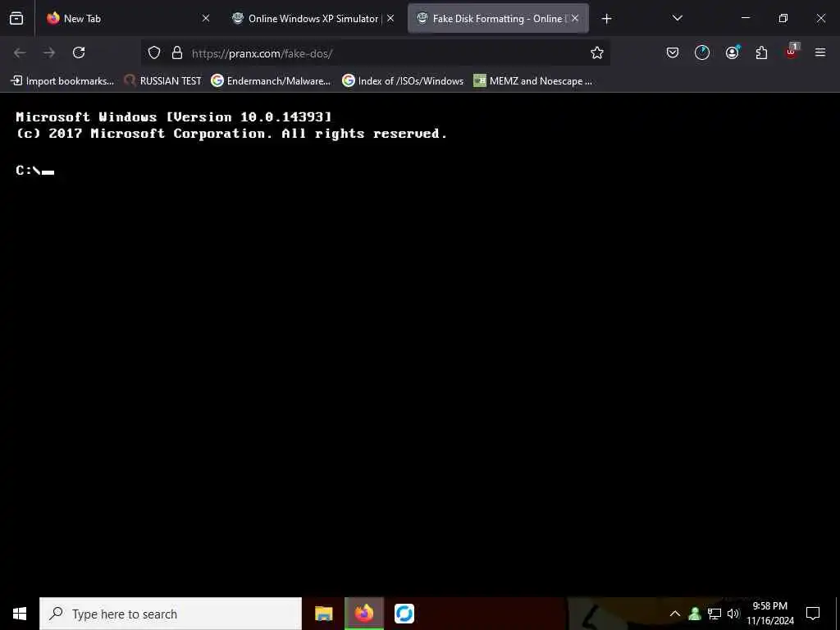This screenshot has width=840, height=630.
Task: Open Index of /ISOs/Windows bookmark
Action: click(x=403, y=81)
